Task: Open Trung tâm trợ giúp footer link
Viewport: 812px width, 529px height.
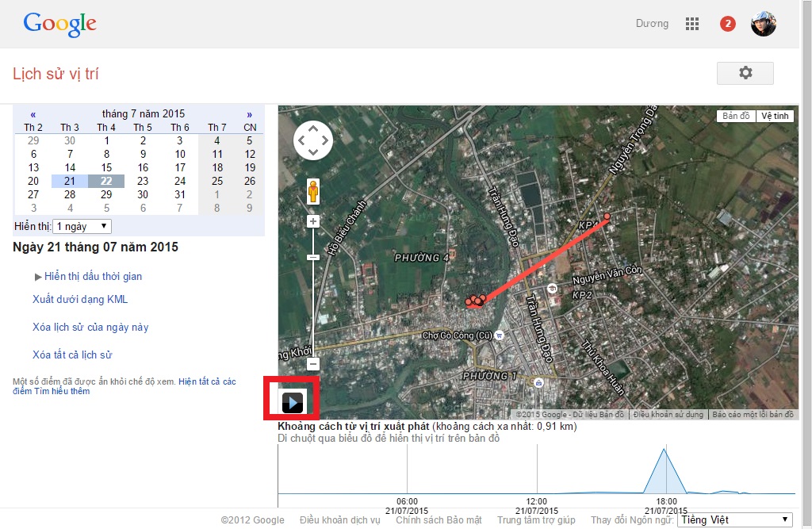Action: point(536,520)
